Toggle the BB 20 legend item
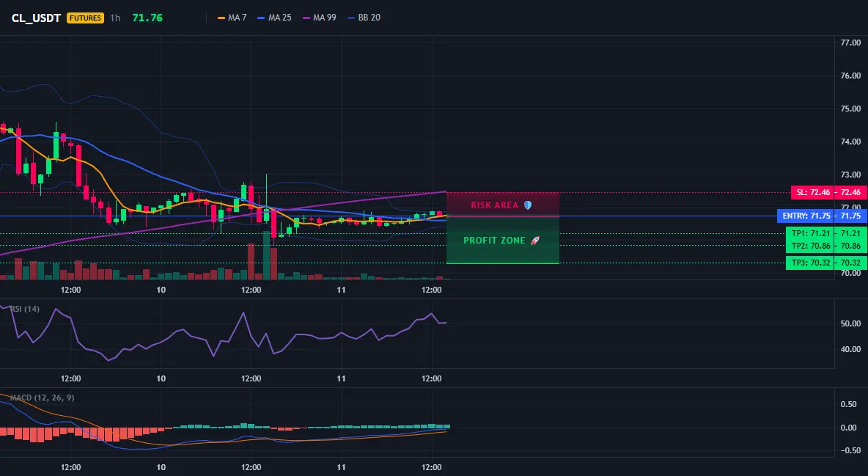Screen dimensions: 868x476 pyautogui.click(x=364, y=18)
